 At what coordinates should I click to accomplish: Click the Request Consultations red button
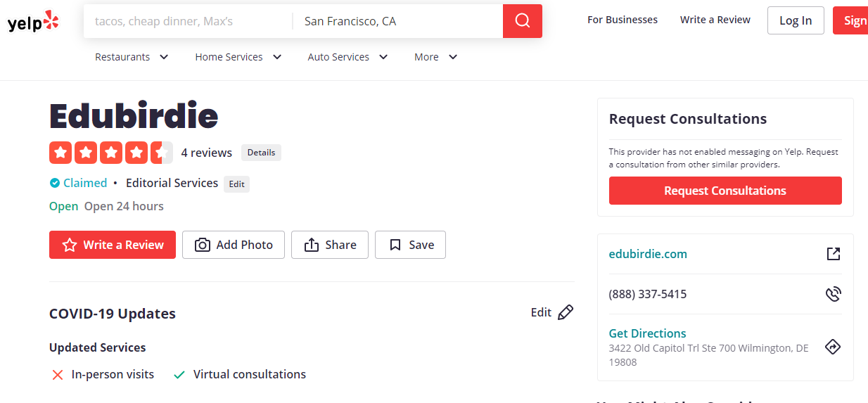(x=725, y=191)
